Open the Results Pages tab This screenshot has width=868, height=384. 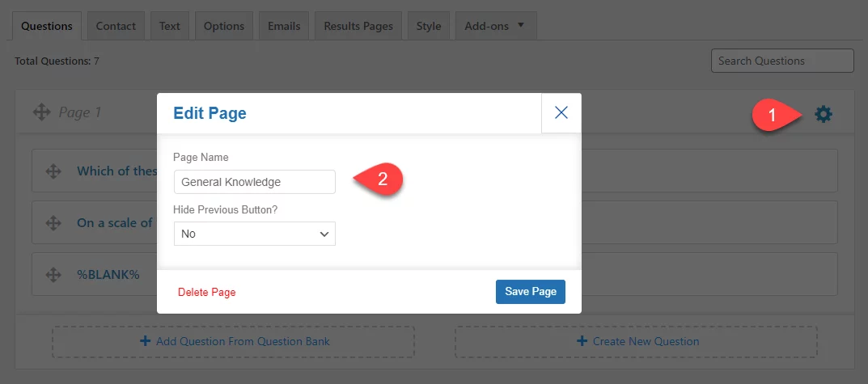coord(358,26)
